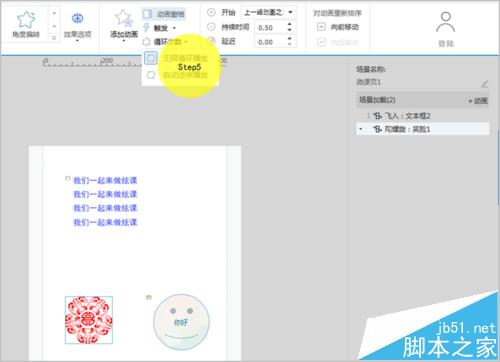Click first line 我们一起来做炫课 in text box
Viewport: 500px width, 362px height.
105,181
